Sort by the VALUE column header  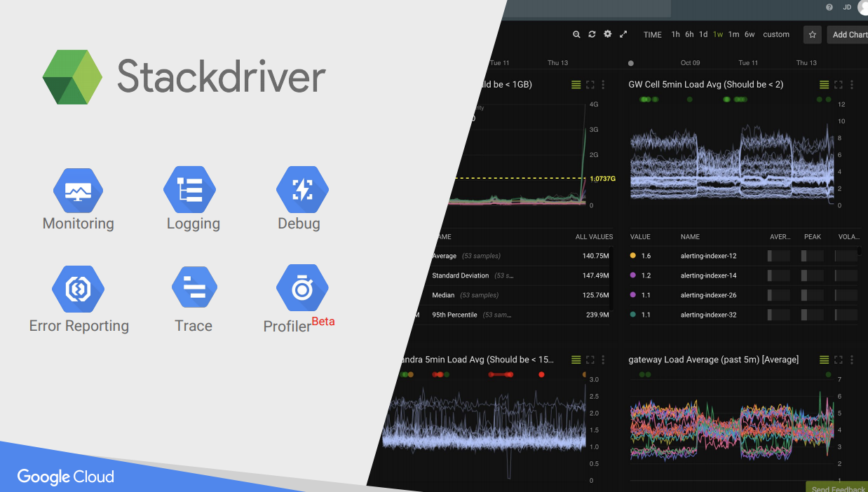(640, 237)
